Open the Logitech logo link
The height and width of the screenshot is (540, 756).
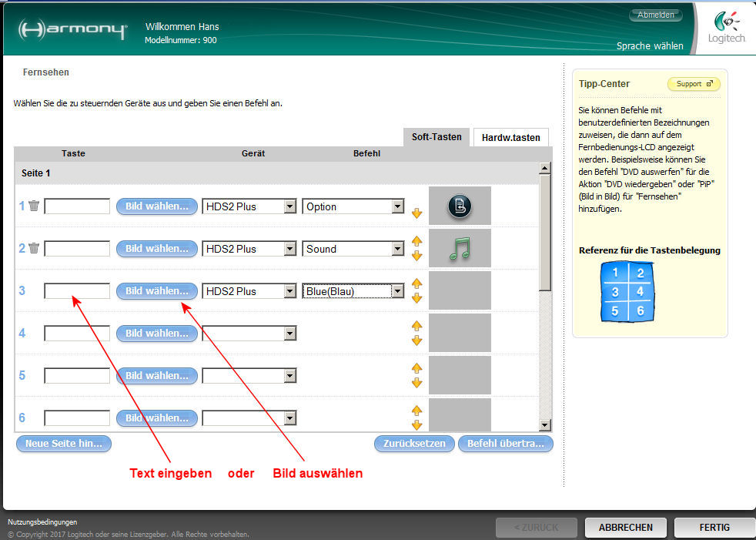(x=727, y=28)
